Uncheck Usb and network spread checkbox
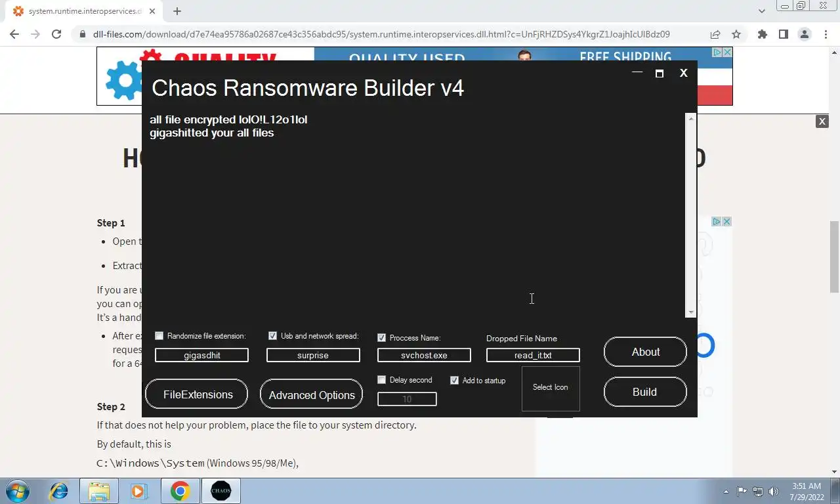 click(x=272, y=336)
